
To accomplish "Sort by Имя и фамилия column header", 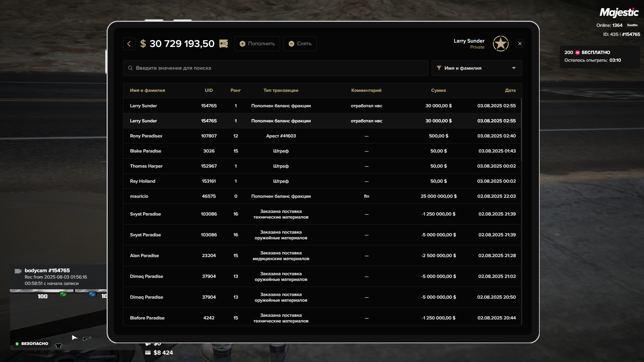I will pos(147,90).
